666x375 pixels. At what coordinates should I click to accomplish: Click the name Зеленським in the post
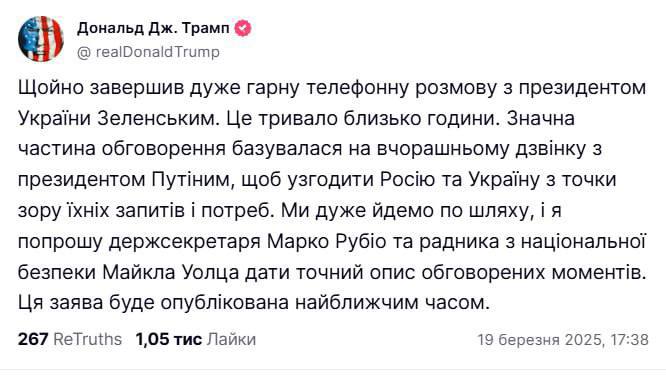[x=158, y=118]
